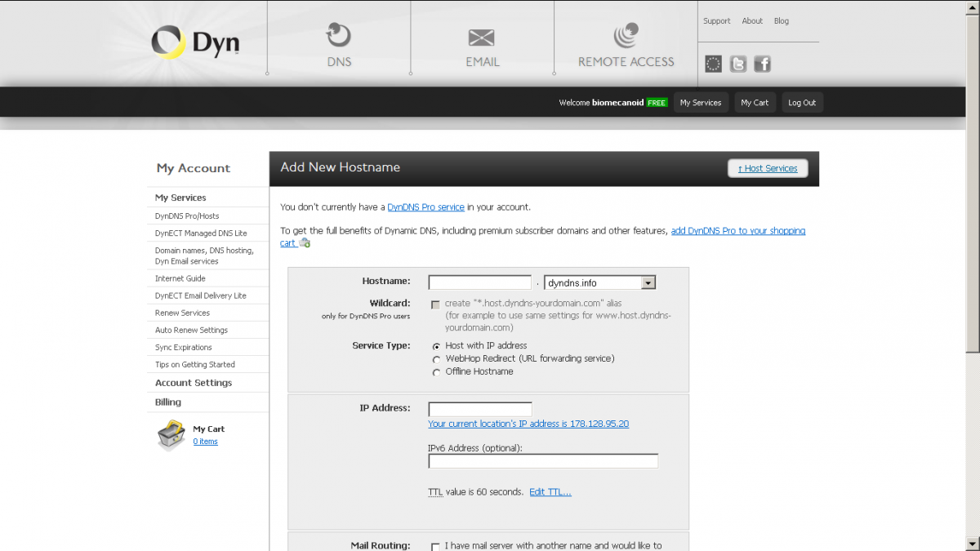The image size is (980, 551).
Task: Open DynECT Email Delivery Lite sidebar item
Action: click(201, 295)
